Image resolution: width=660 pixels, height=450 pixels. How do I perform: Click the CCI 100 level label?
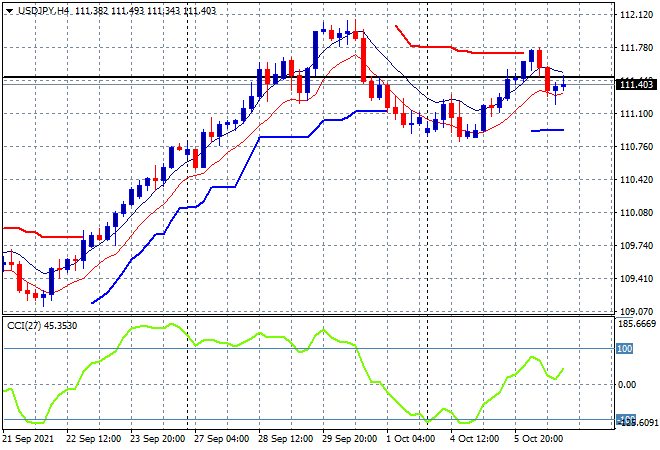coord(625,349)
